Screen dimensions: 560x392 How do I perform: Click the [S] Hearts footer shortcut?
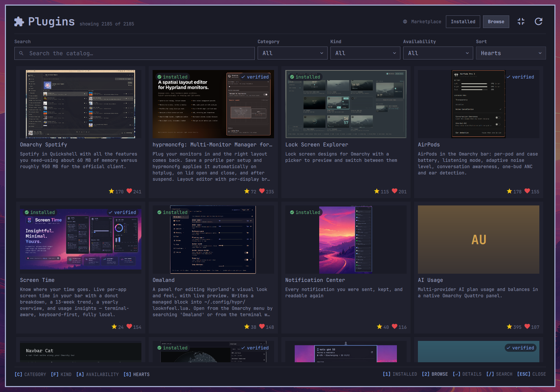tap(136, 374)
